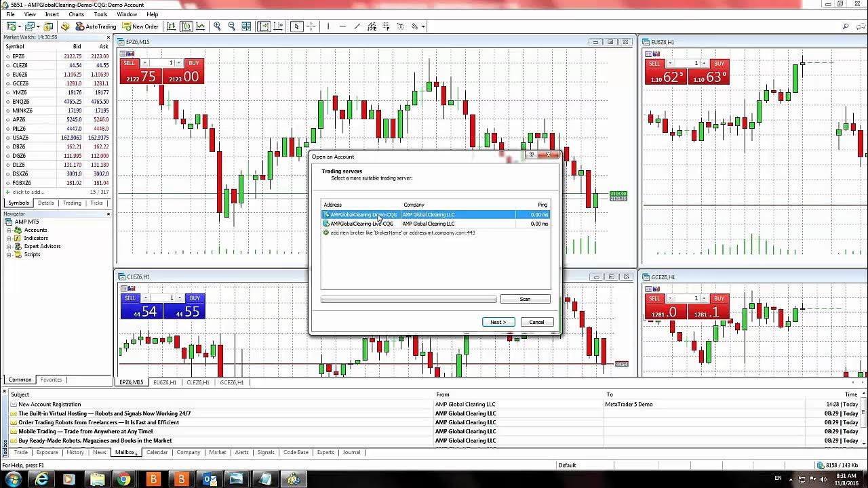Click BUY on CLEZ6,H1 chart

[195, 298]
